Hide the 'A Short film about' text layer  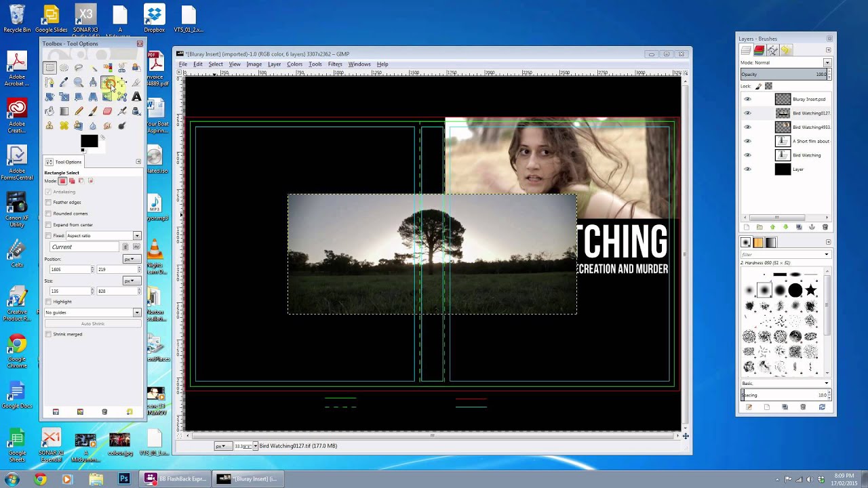click(747, 141)
